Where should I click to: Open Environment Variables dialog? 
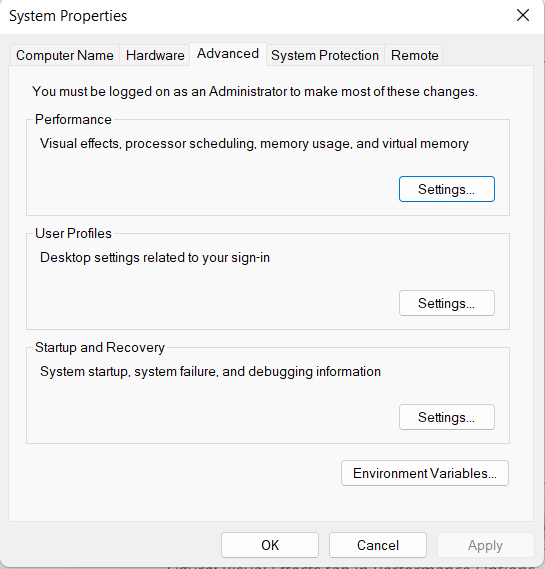pos(425,473)
